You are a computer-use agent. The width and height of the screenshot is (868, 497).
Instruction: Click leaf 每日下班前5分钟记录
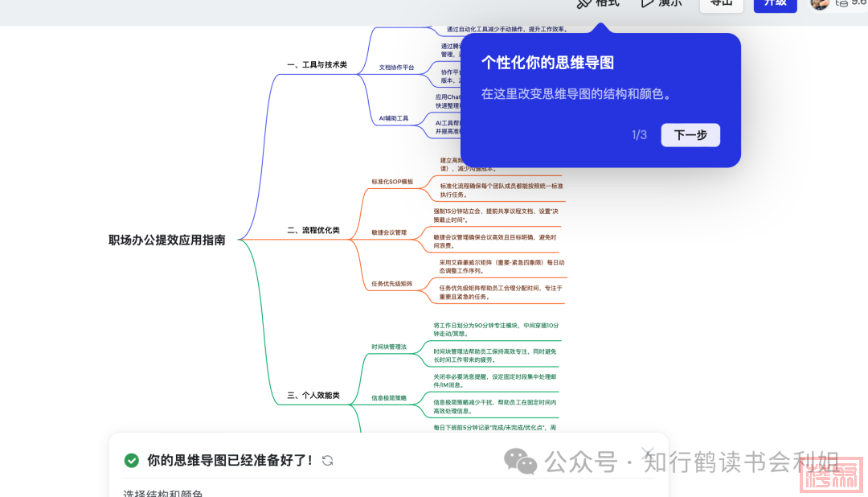495,428
